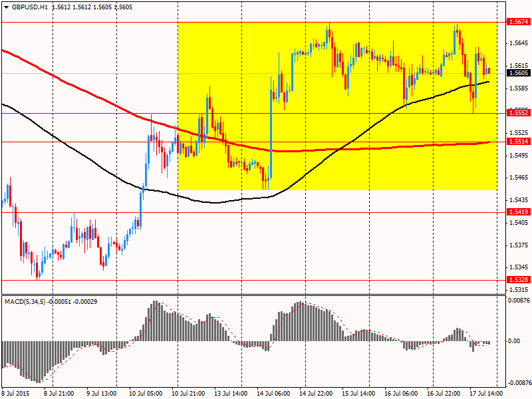This screenshot has width=532, height=399.
Task: Click the GBPUSD,H1 chart title
Action: click(x=29, y=7)
